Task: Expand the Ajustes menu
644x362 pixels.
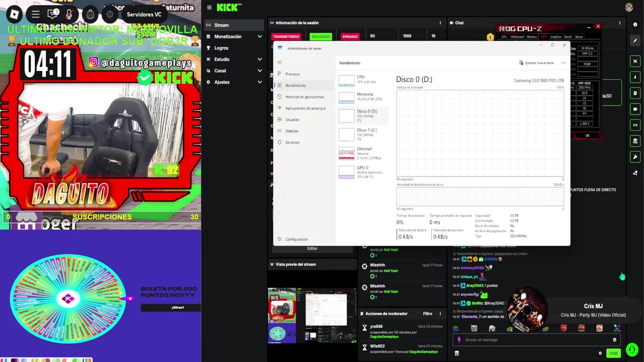Action: click(233, 82)
